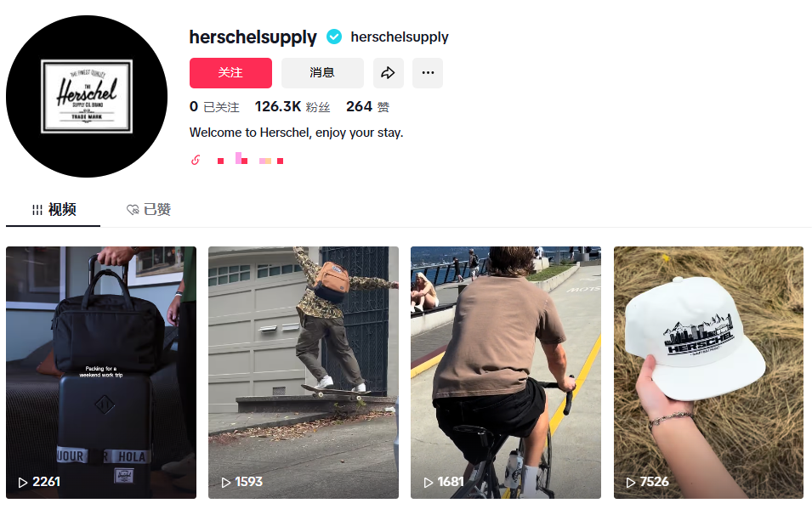The image size is (812, 509).
Task: Open the 126.3K 粉丝 followers list
Action: (x=292, y=107)
